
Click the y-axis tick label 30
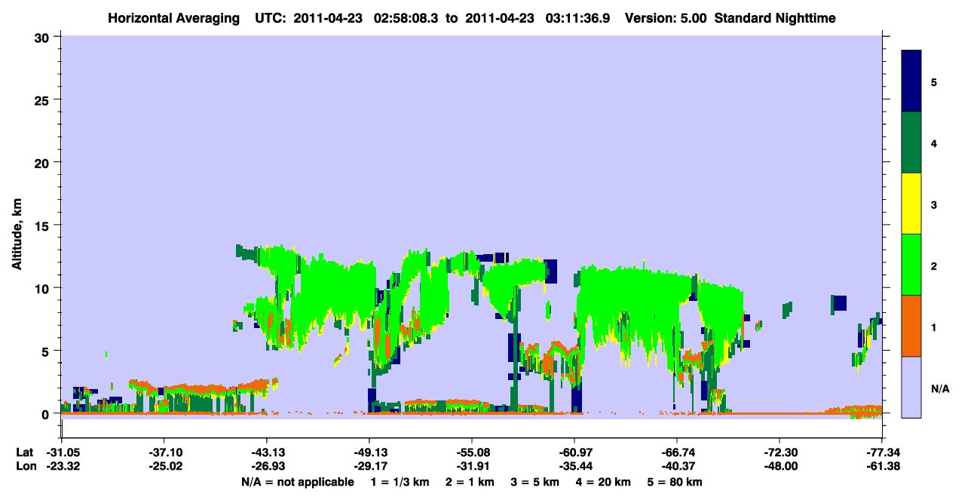[42, 37]
